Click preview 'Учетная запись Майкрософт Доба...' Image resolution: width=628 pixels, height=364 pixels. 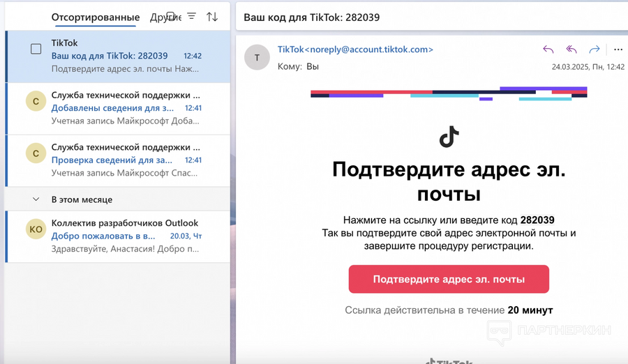(125, 121)
